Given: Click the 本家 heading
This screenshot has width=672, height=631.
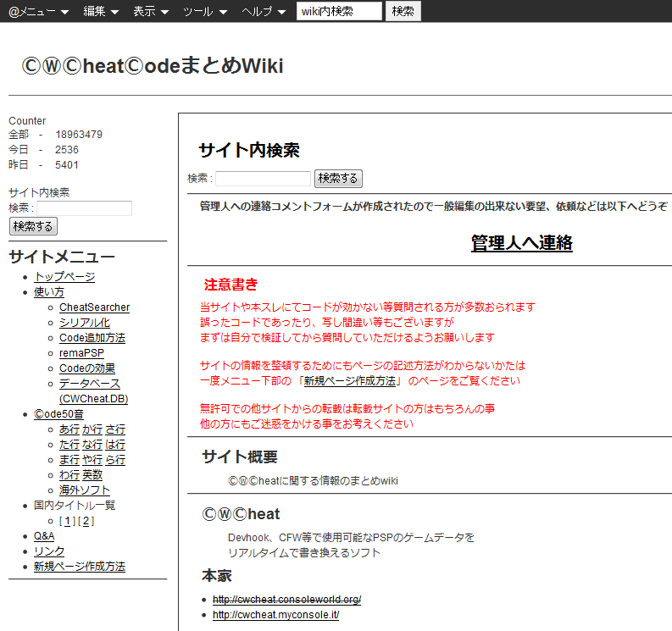Looking at the screenshot, I should tap(217, 576).
